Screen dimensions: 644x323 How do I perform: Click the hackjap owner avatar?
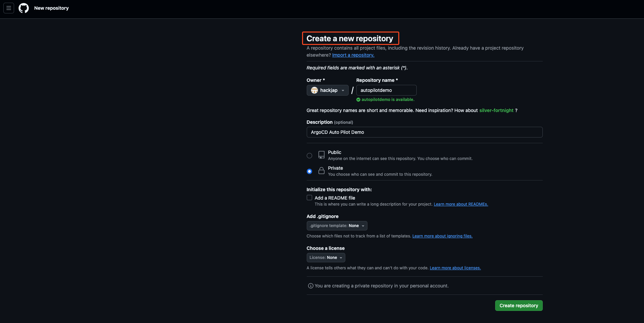[314, 90]
